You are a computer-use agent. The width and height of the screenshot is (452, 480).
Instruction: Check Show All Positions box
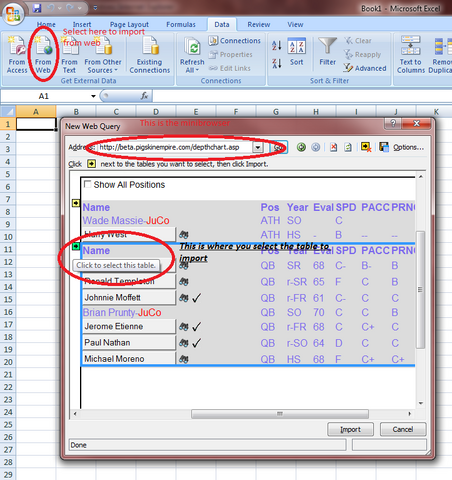coord(87,184)
